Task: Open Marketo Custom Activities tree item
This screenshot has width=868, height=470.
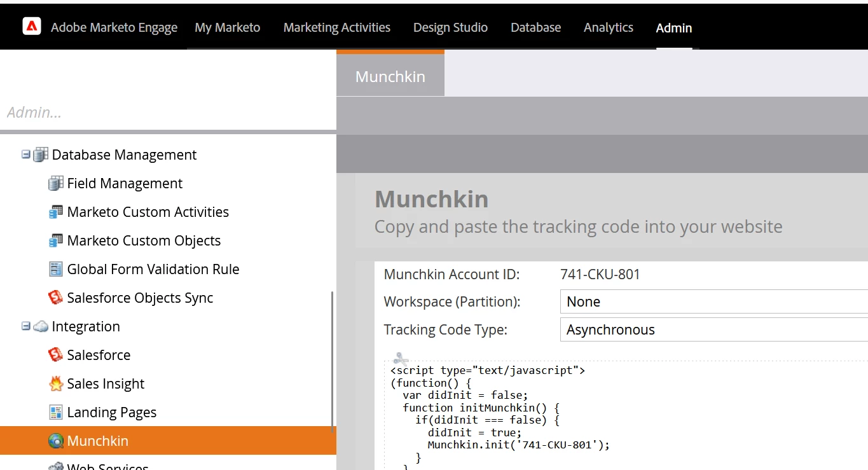Action: pyautogui.click(x=148, y=212)
